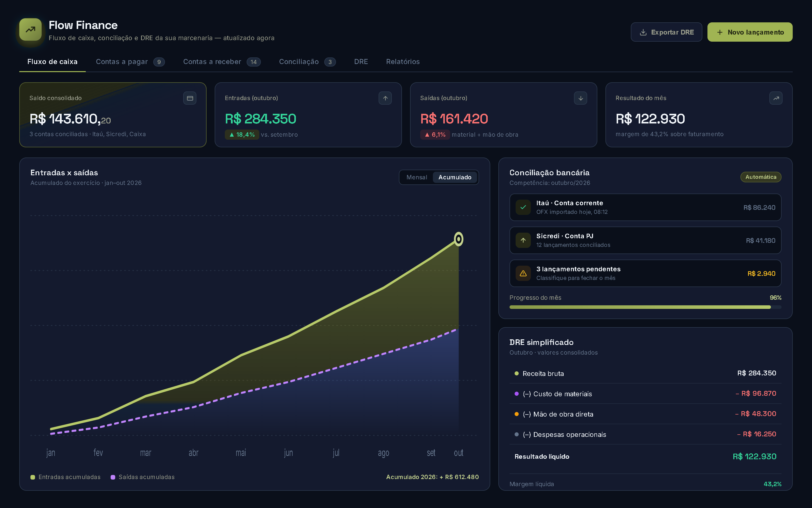812x508 pixels.
Task: Click the green triangle in the 18,4% badge
Action: click(231, 135)
